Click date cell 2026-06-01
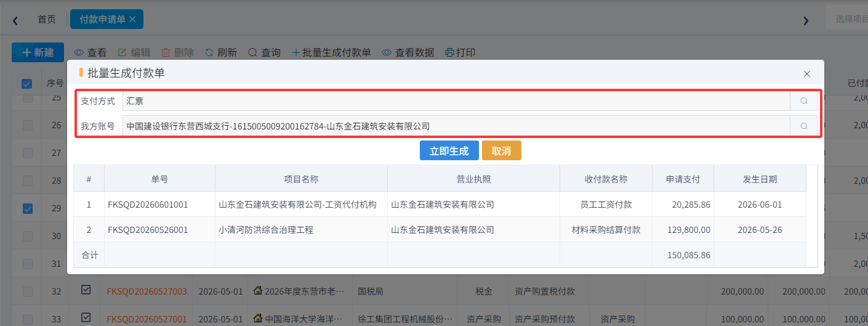This screenshot has height=326, width=868. (x=760, y=205)
